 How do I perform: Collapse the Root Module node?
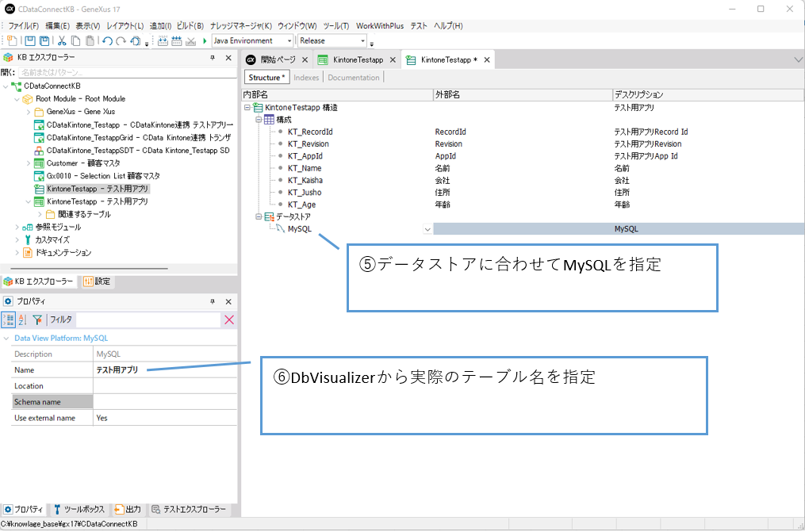tap(17, 99)
